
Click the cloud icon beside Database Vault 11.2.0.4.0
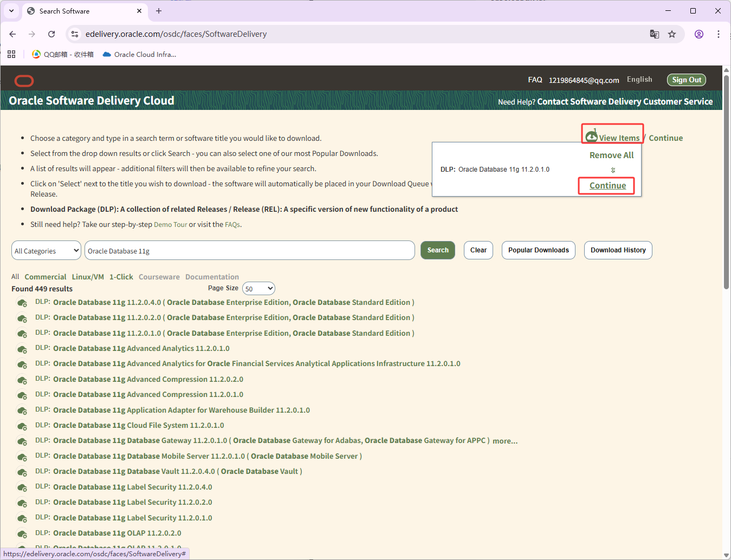pyautogui.click(x=22, y=472)
